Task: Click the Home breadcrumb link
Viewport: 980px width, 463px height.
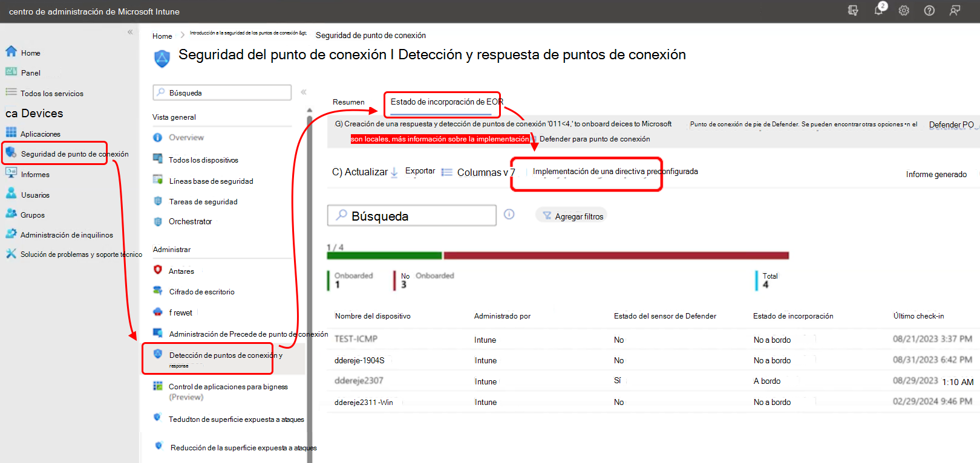Action: (162, 36)
